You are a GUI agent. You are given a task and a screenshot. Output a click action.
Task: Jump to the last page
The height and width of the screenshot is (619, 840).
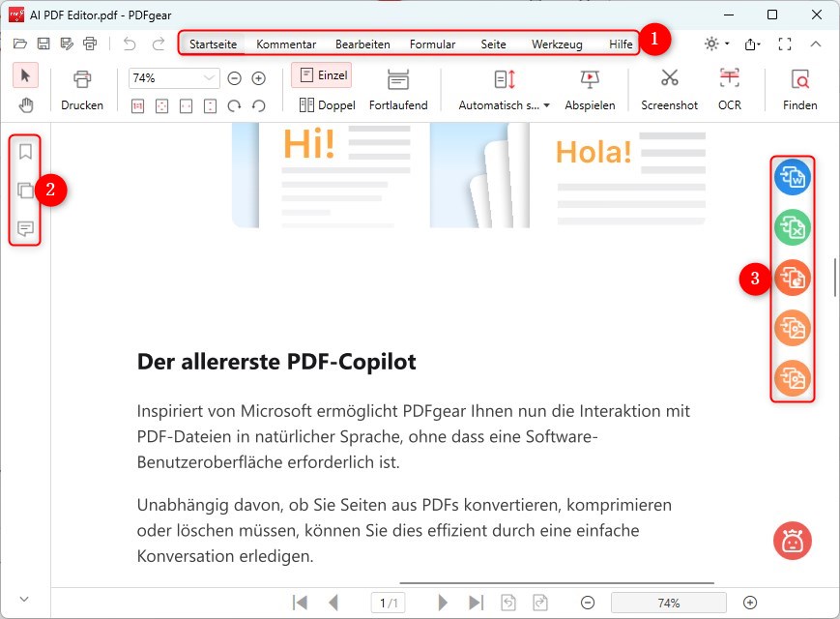tap(476, 603)
